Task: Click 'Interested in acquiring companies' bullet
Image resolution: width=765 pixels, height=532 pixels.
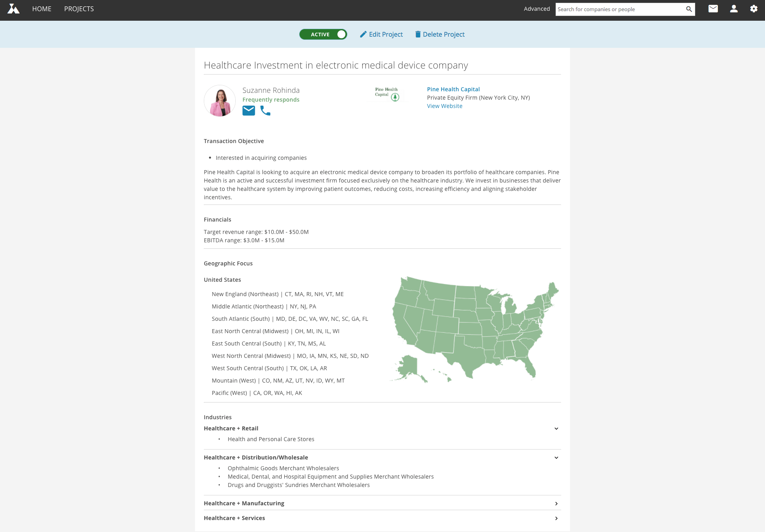Action: click(261, 158)
